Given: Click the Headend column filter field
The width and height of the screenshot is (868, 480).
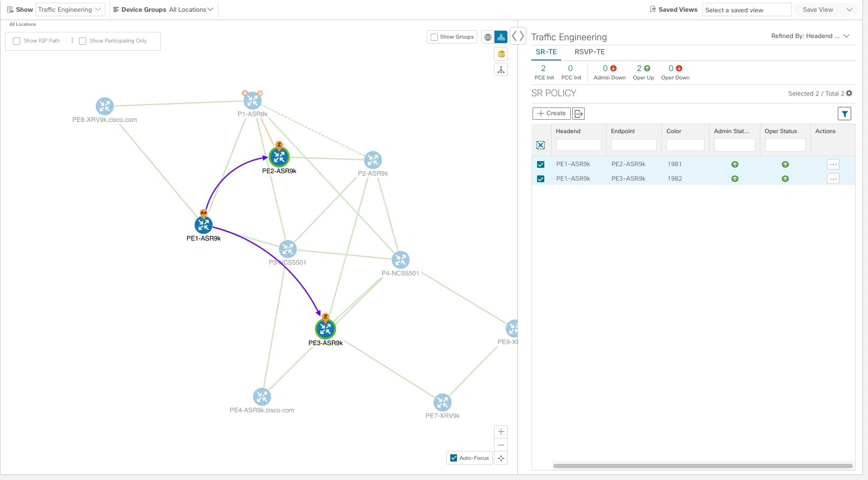Looking at the screenshot, I should coord(578,145).
